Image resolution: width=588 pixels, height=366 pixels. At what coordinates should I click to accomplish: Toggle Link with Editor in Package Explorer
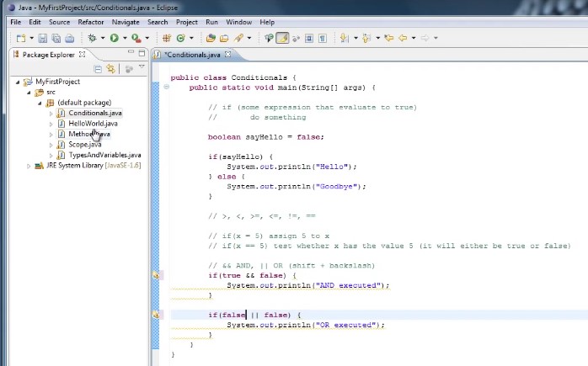pos(110,69)
